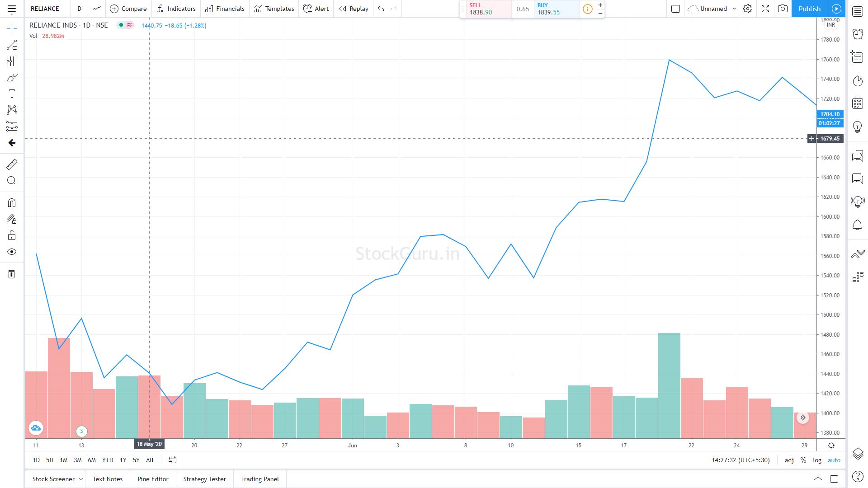The height and width of the screenshot is (488, 868).
Task: Open the patterns tool group
Action: 12,110
